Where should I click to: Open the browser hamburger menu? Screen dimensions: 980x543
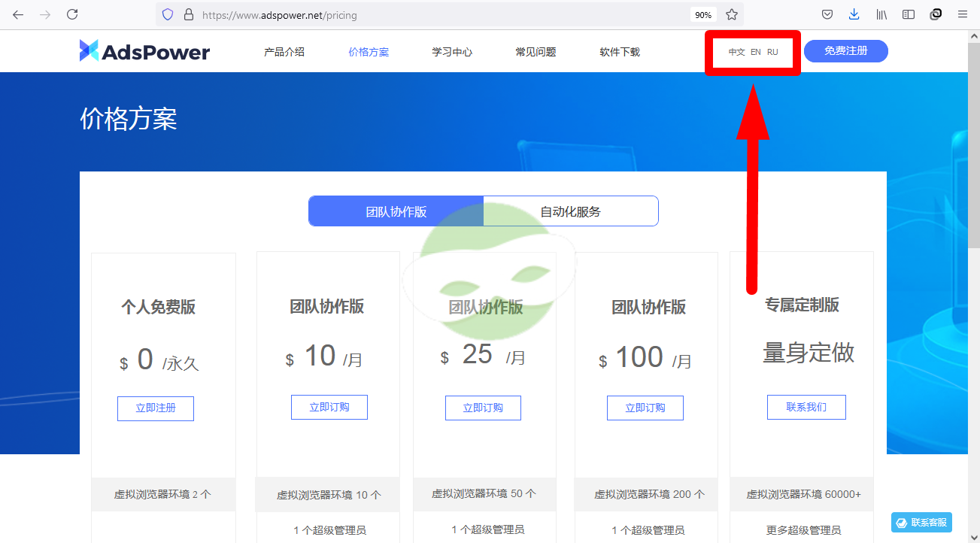(x=963, y=14)
